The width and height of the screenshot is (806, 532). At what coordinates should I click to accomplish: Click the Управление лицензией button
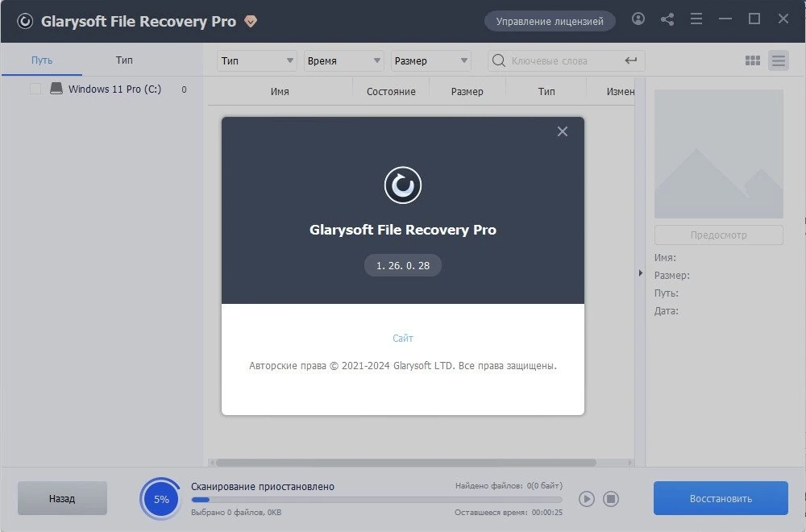[x=550, y=21]
